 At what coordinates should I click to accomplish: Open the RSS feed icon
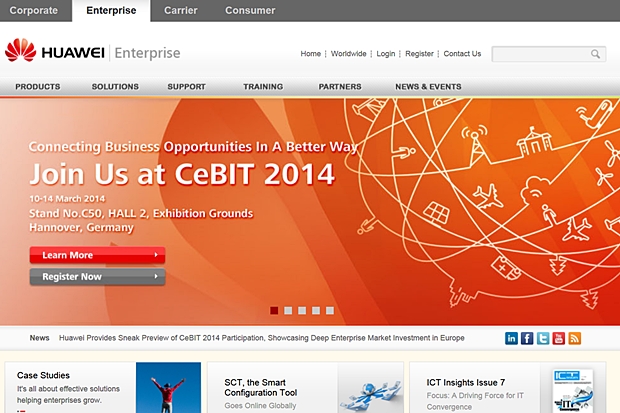coord(575,338)
